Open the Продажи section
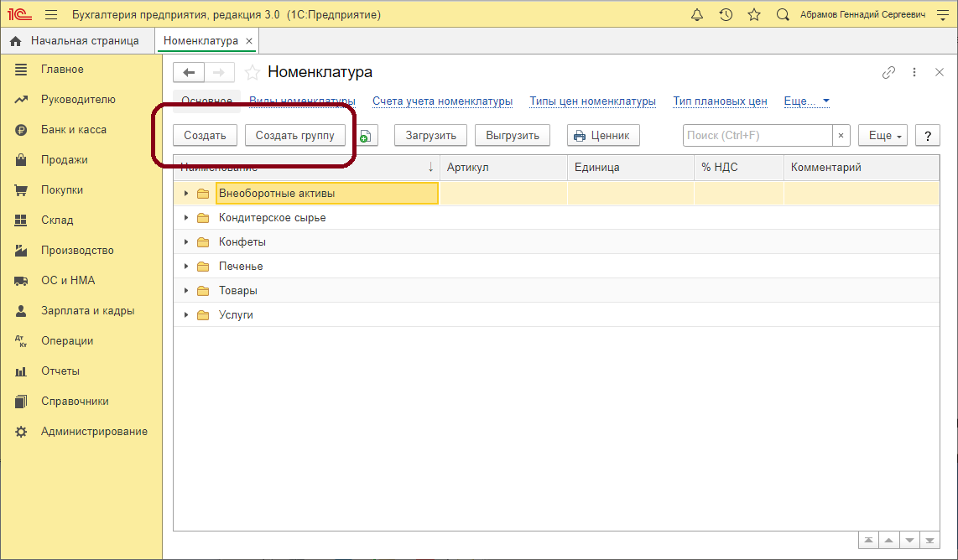Viewport: 958px width, 560px height. point(65,160)
